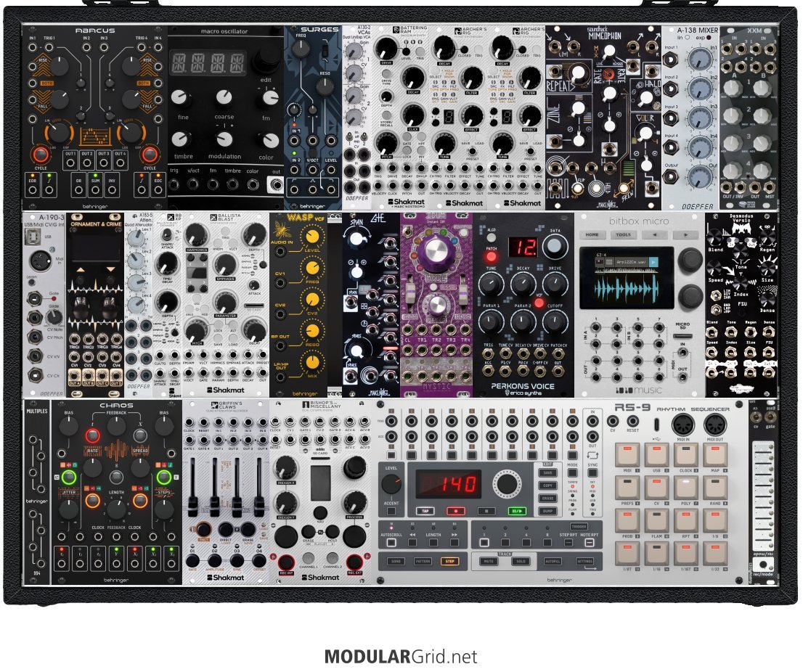Tap the POLY pad on RS-9
The height and width of the screenshot is (672, 803).
click(685, 488)
